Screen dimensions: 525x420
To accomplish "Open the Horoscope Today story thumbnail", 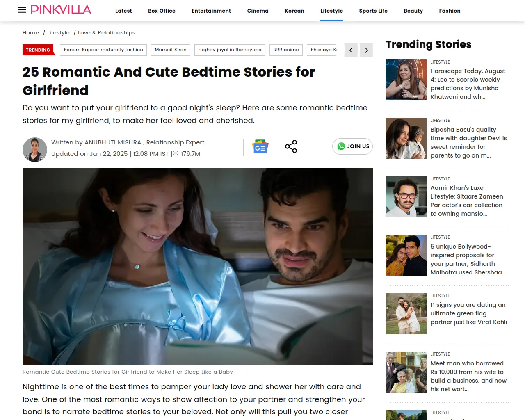I will (x=406, y=80).
